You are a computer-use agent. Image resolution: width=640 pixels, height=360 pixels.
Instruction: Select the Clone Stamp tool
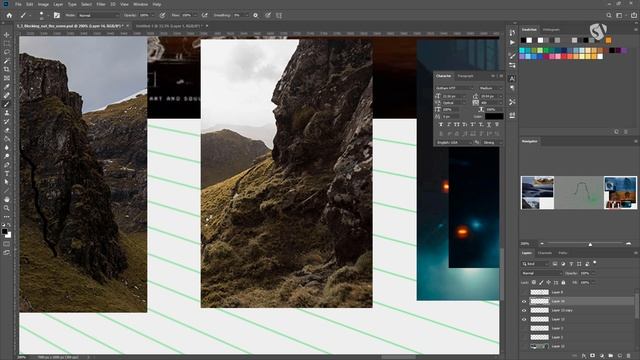tap(7, 113)
